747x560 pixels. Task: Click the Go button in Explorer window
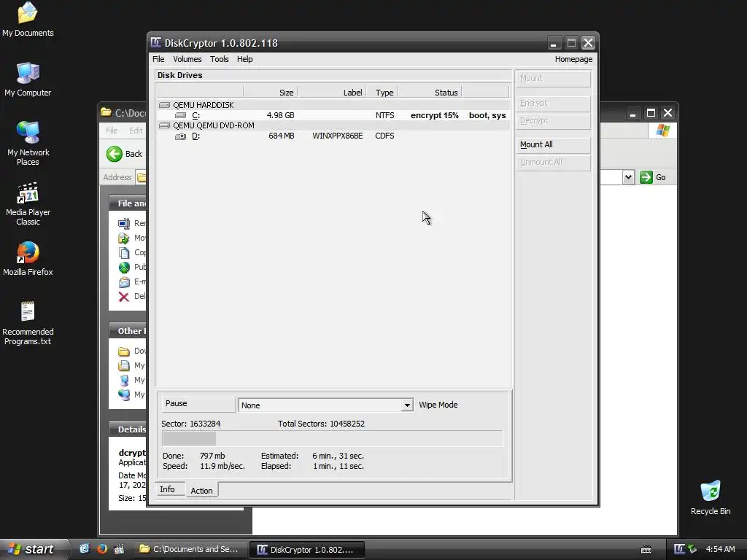653,177
